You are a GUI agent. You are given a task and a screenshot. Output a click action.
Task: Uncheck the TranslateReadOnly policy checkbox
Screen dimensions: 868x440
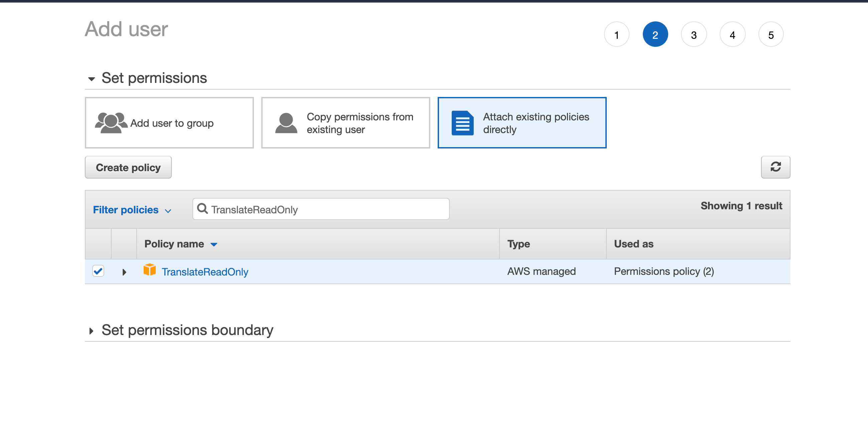click(x=98, y=271)
